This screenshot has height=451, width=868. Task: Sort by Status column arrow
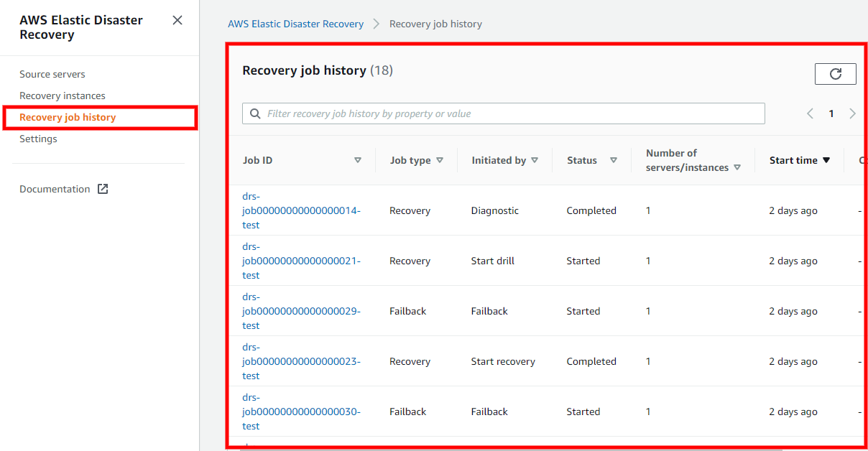click(x=614, y=160)
